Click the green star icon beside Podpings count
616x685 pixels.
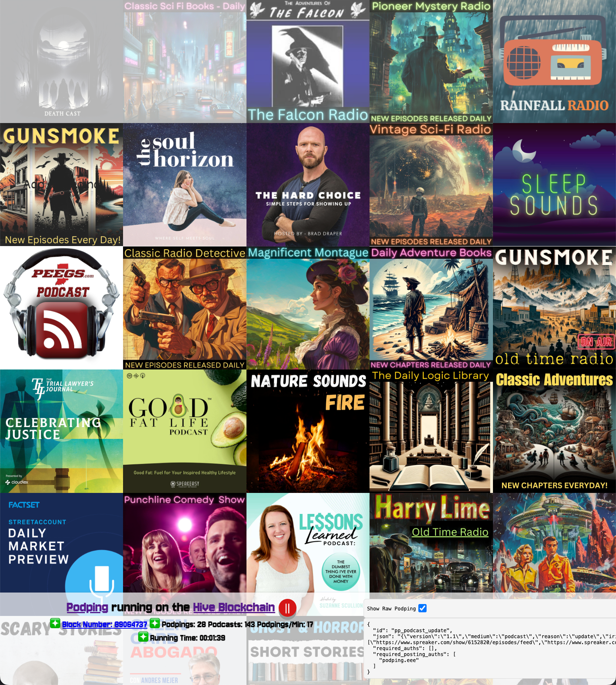(x=155, y=623)
